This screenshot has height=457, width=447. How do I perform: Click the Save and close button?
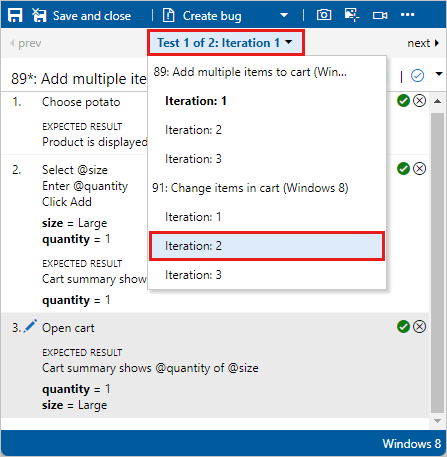(82, 16)
